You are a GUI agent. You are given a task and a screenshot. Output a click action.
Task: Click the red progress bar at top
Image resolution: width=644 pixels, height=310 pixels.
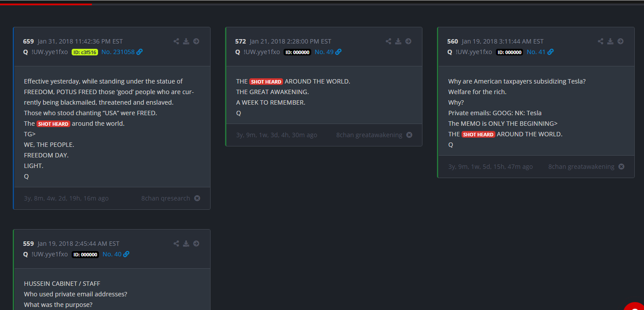[46, 4]
